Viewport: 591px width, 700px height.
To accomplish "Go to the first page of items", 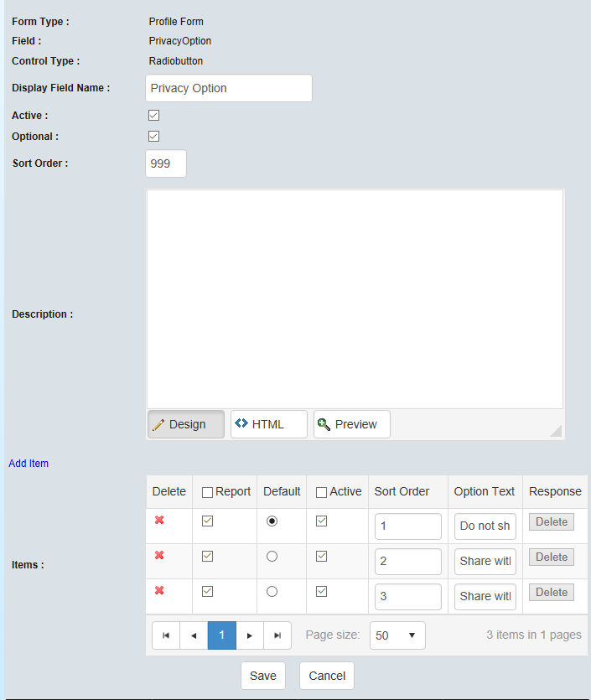I will [166, 635].
